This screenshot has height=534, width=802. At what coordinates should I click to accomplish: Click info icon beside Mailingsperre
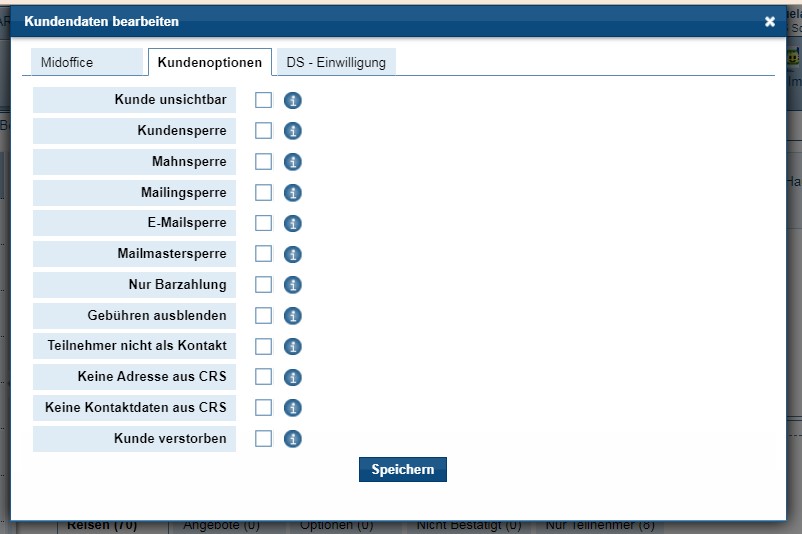(293, 193)
